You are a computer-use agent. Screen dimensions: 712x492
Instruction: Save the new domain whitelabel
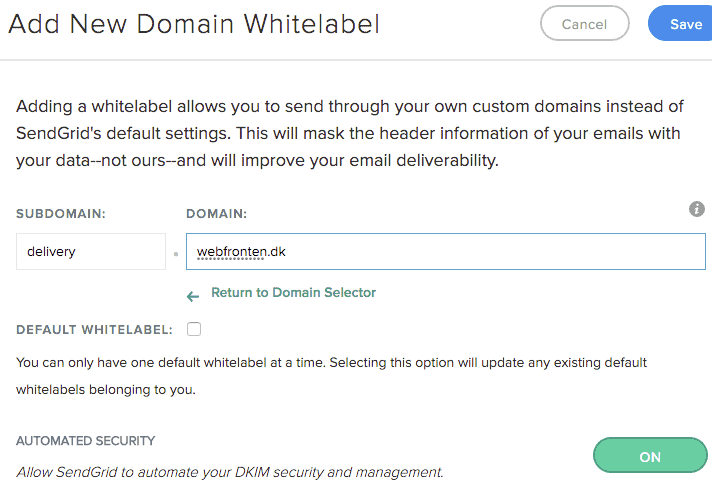[x=680, y=24]
